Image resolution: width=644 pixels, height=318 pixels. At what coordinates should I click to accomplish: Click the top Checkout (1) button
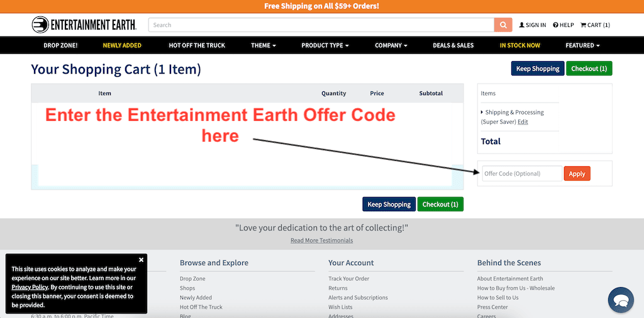589,68
